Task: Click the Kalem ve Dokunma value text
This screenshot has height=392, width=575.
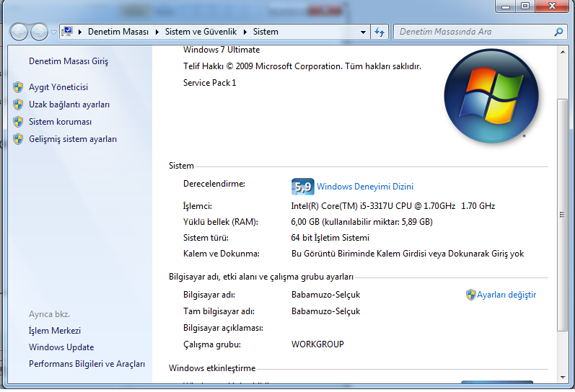Action: [408, 254]
